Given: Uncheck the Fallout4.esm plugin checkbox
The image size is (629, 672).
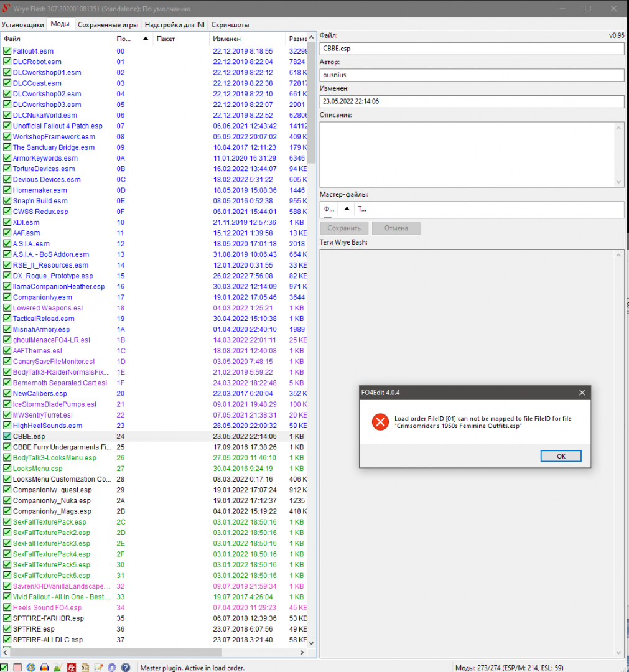Looking at the screenshot, I should pos(7,51).
